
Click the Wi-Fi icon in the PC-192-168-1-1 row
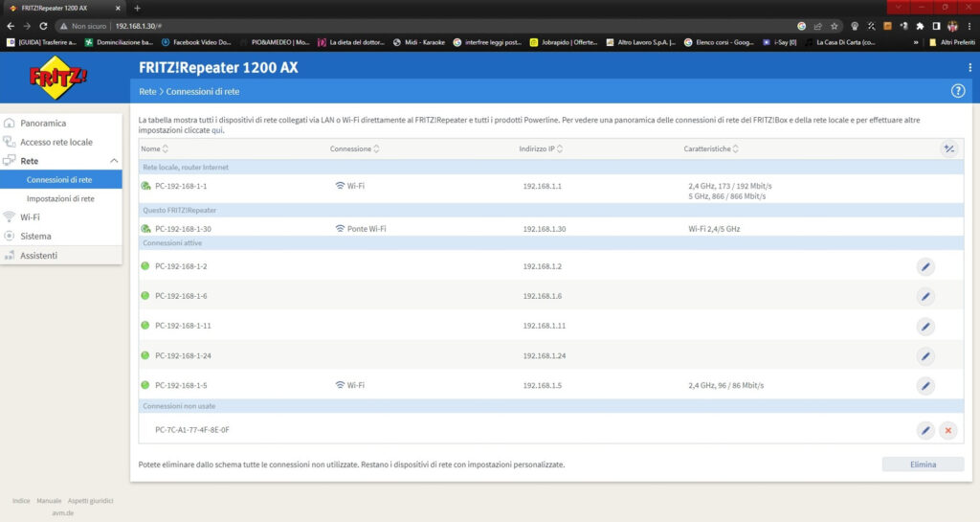(x=340, y=186)
